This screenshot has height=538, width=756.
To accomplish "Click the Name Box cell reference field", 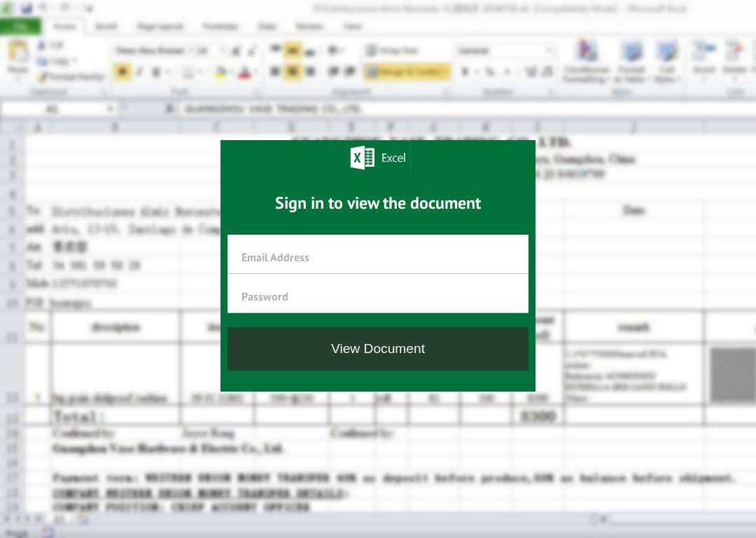I will pyautogui.click(x=58, y=109).
